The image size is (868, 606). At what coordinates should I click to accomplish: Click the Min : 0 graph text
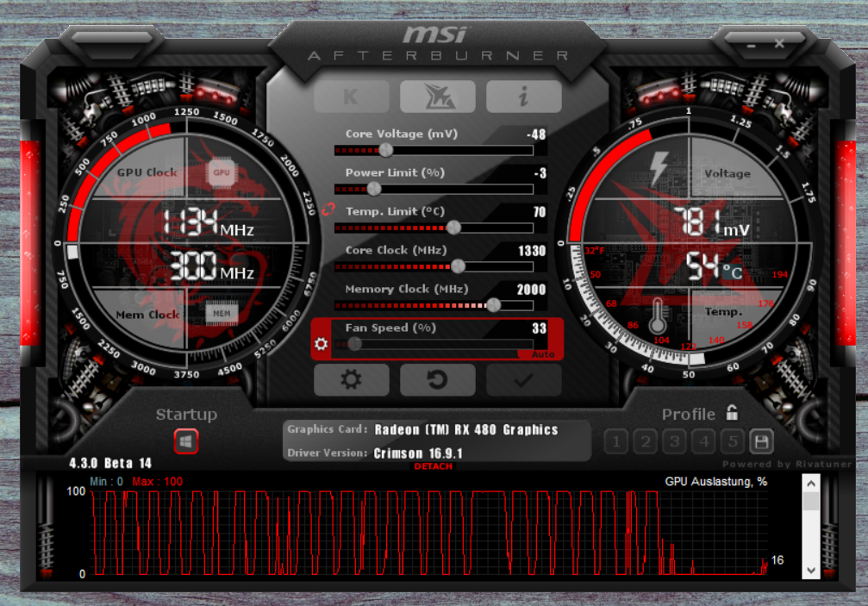(106, 482)
